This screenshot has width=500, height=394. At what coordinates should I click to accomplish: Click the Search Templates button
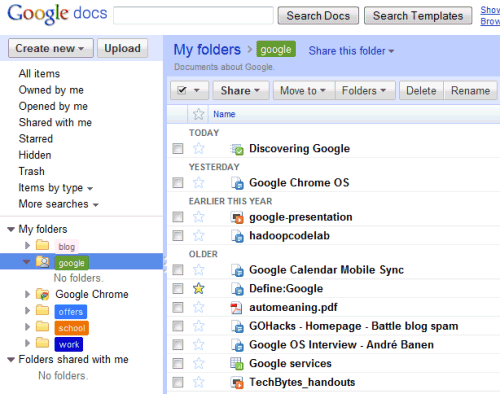[x=418, y=16]
